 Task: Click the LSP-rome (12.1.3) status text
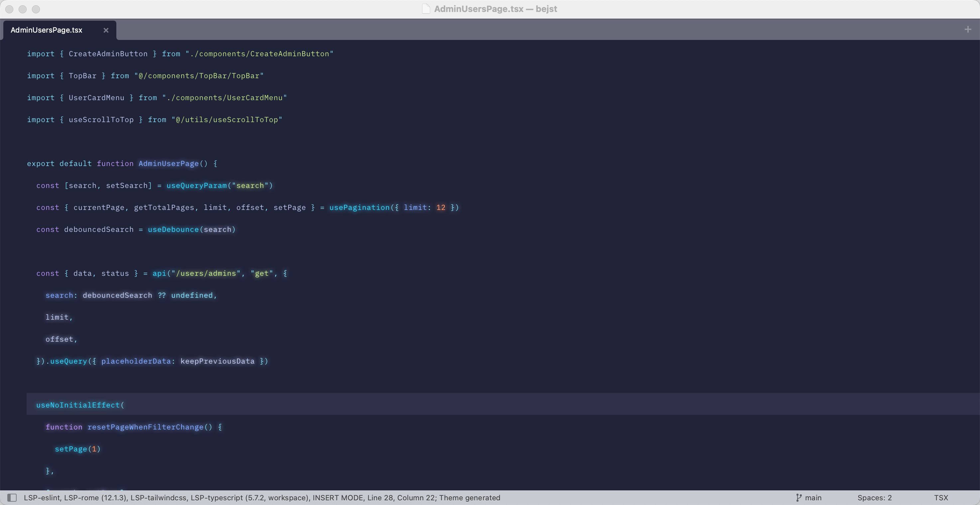(95, 497)
